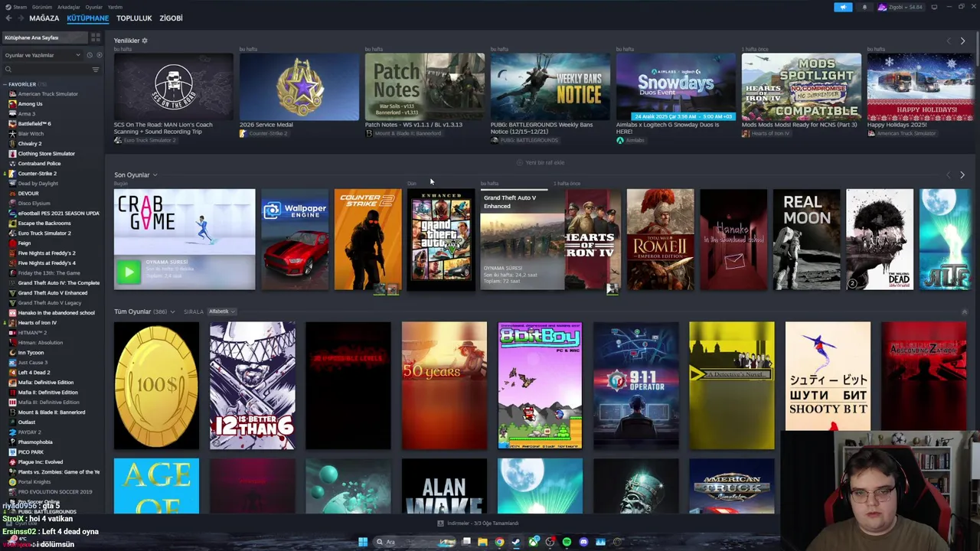
Task: Open Google Chrome from the taskbar
Action: tap(499, 542)
